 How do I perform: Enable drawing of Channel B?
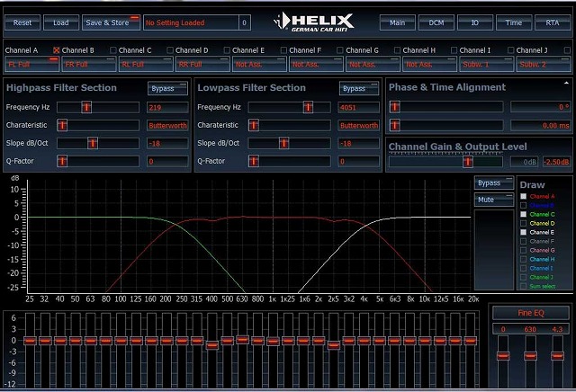click(524, 206)
